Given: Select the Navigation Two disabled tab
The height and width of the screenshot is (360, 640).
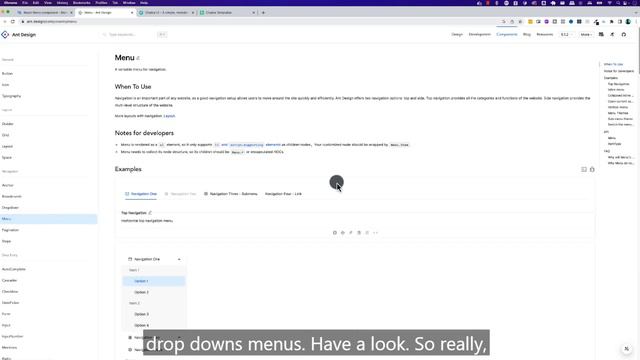Looking at the screenshot, I should [180, 194].
